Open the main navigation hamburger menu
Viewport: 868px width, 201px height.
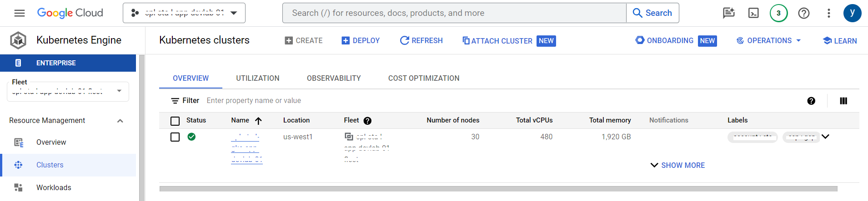20,13
